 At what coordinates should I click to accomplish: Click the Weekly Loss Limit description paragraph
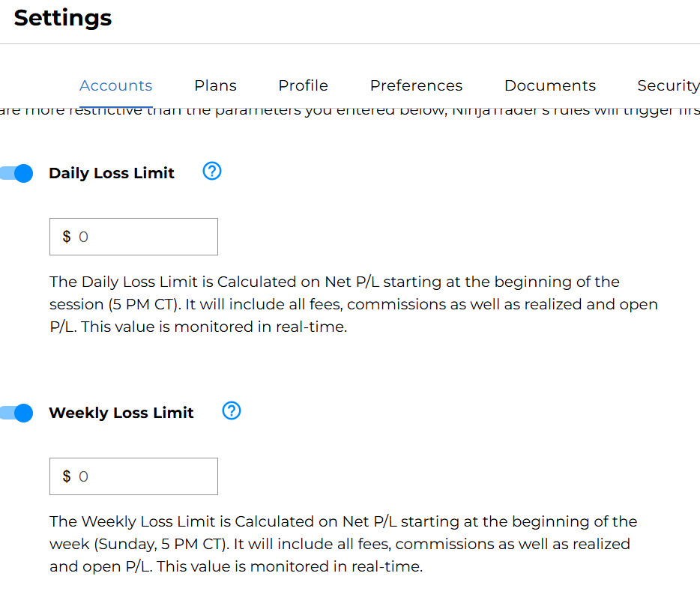(x=343, y=544)
